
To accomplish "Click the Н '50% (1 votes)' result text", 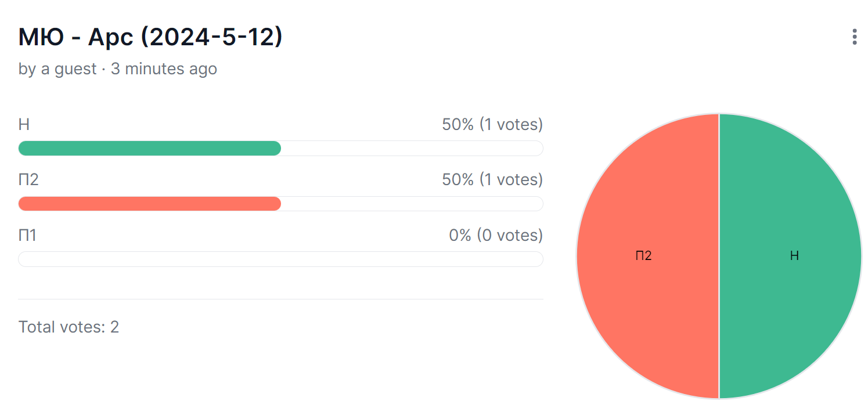I will click(x=492, y=124).
